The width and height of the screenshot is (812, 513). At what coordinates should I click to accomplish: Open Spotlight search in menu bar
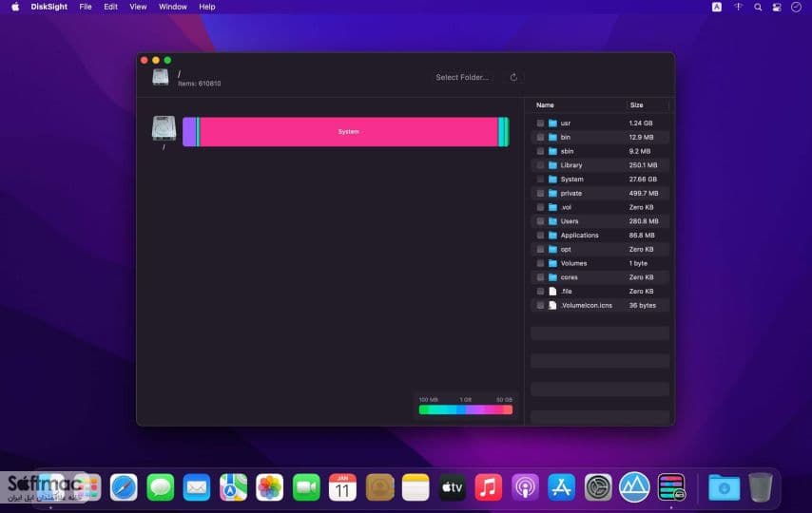click(x=758, y=8)
